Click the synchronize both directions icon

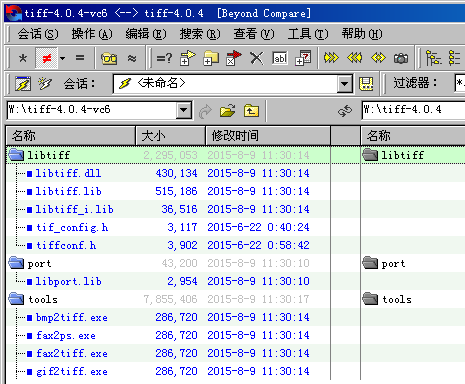378,58
